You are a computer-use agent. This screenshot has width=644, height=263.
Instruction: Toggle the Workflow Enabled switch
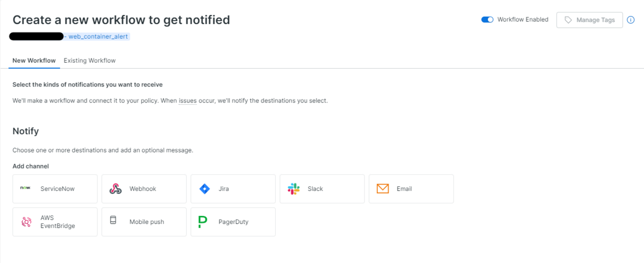click(x=487, y=20)
